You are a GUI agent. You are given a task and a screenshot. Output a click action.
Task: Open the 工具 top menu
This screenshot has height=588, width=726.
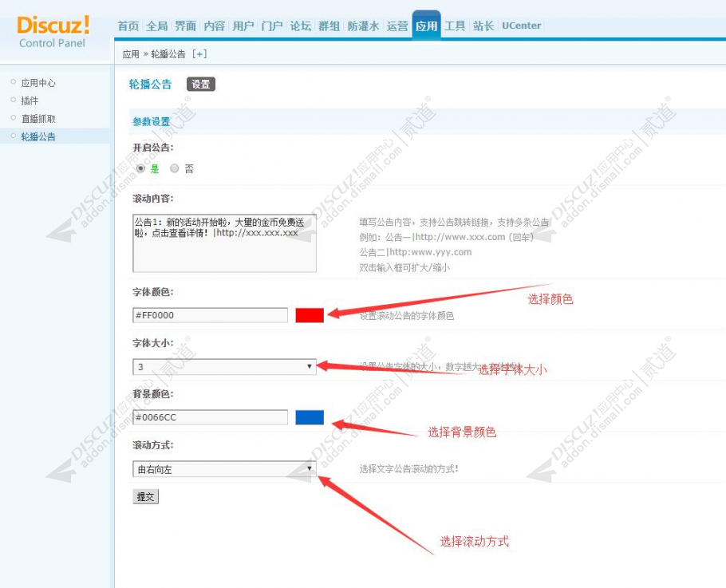pyautogui.click(x=455, y=26)
